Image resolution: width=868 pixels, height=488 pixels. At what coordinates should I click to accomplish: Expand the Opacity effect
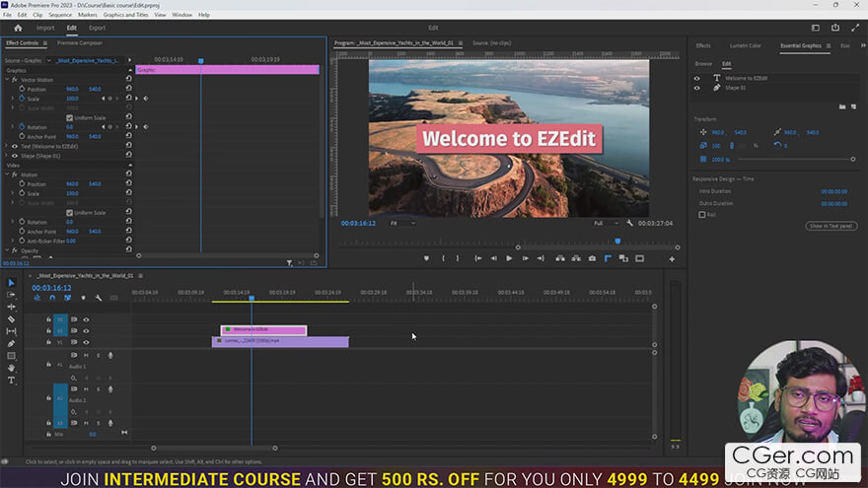pos(7,250)
